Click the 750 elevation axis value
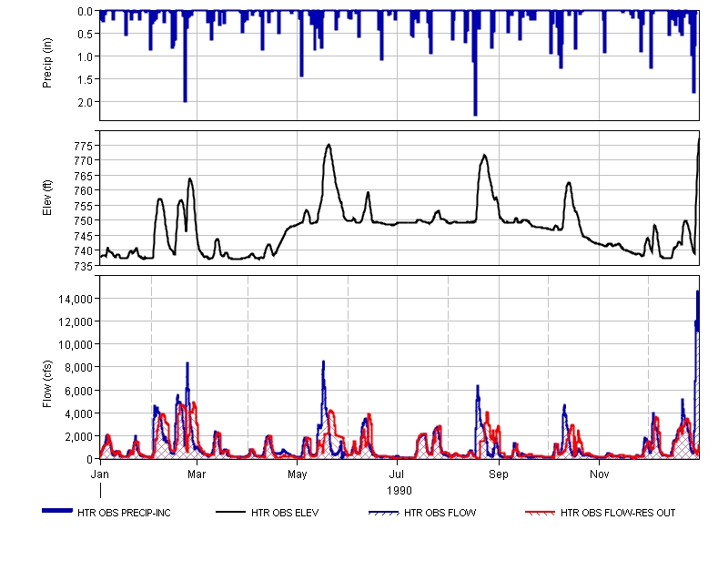The image size is (728, 571). click(x=84, y=220)
